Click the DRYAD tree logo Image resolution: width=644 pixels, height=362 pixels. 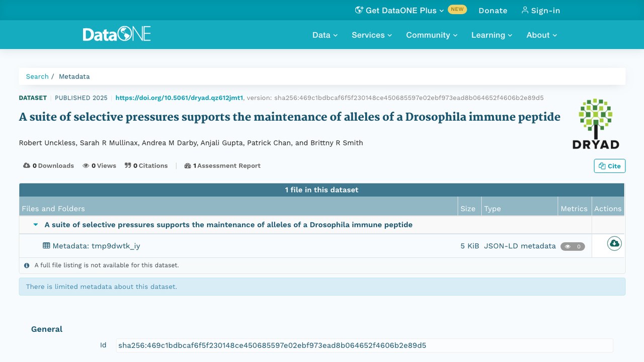tap(596, 124)
